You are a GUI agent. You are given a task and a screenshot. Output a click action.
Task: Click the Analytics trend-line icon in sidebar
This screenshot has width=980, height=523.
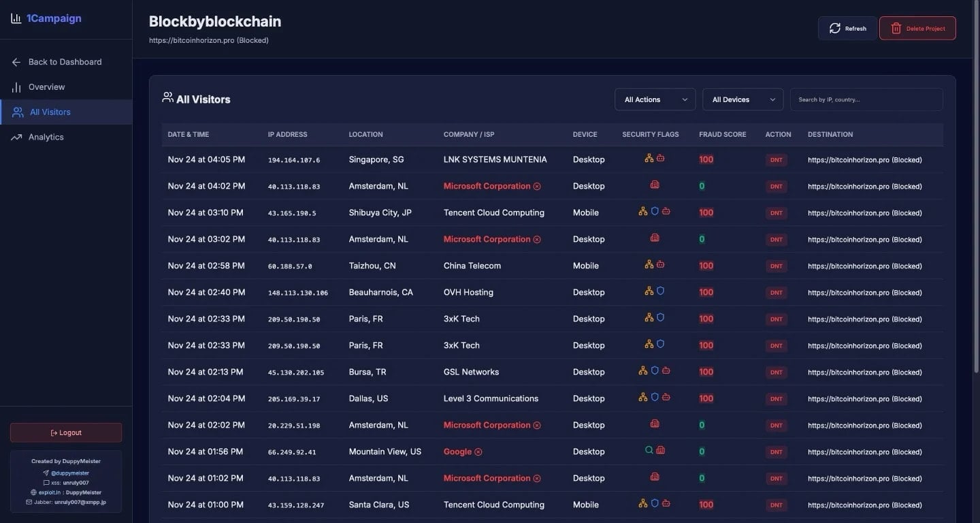tap(17, 136)
